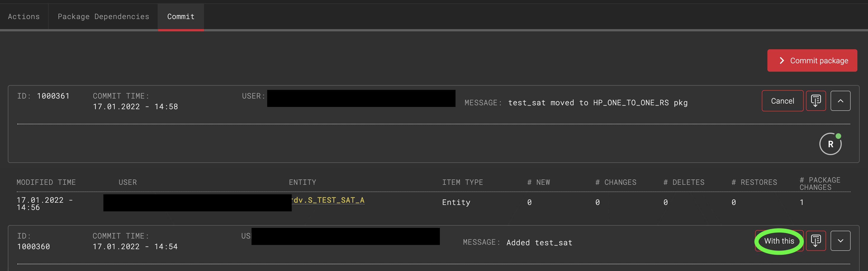Click the commit ID 1000360 text

[34, 246]
